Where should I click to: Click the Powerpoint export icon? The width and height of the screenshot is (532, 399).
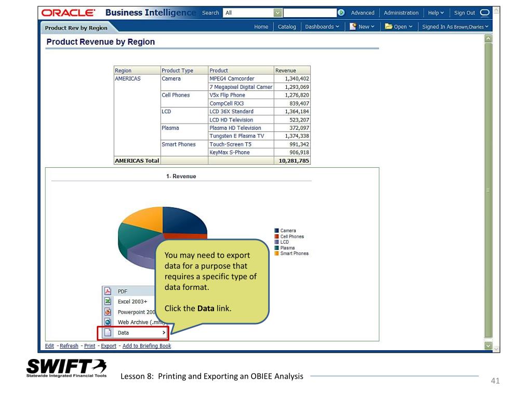click(108, 312)
